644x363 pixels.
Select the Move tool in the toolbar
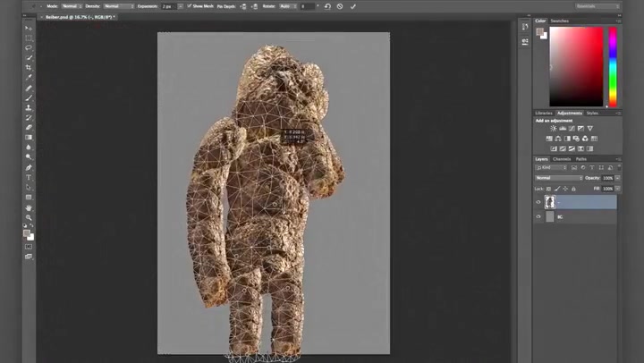coord(29,29)
